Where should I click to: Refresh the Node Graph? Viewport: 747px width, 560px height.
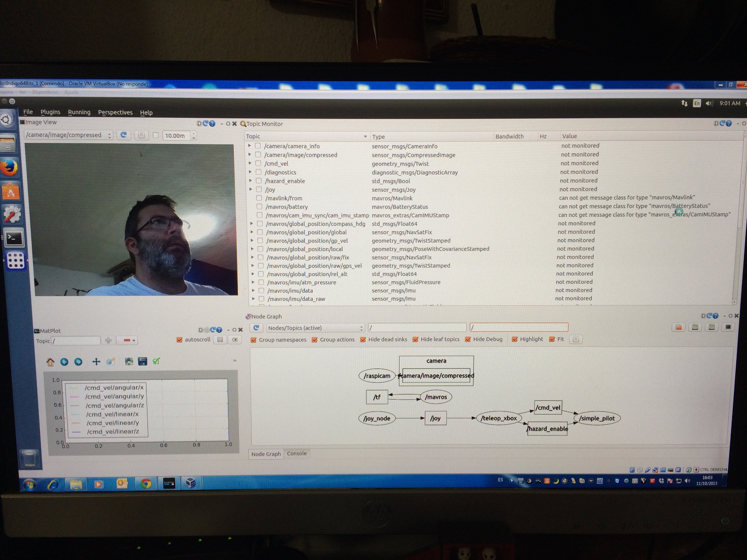tap(256, 328)
